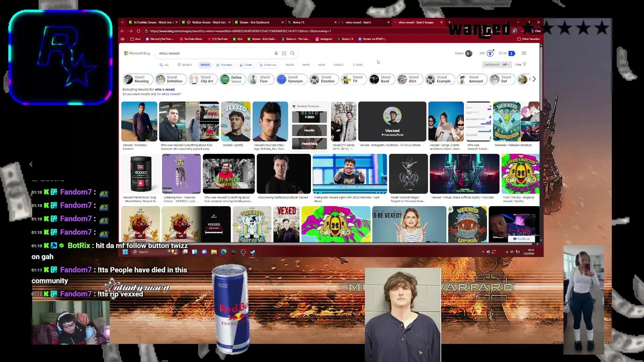Screen dimensions: 644x362
Task: Open the 'To Be Vexed?' image result
Action: (x=409, y=224)
